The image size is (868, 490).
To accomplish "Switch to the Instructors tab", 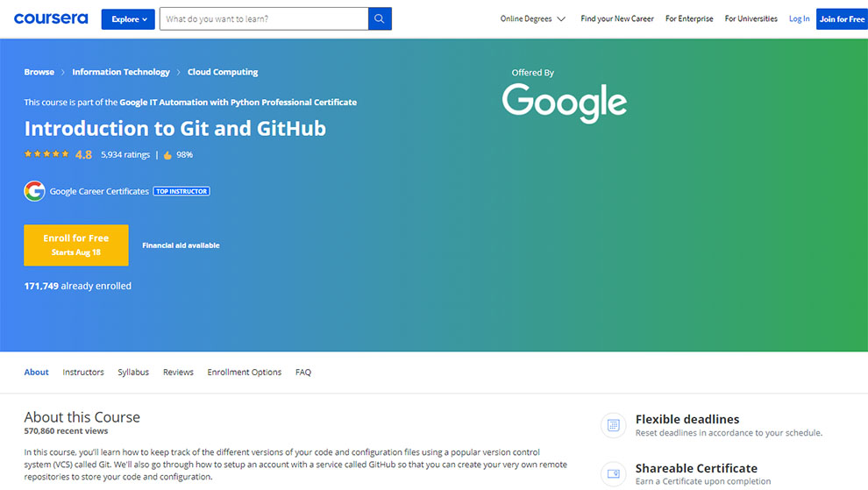I will (83, 372).
